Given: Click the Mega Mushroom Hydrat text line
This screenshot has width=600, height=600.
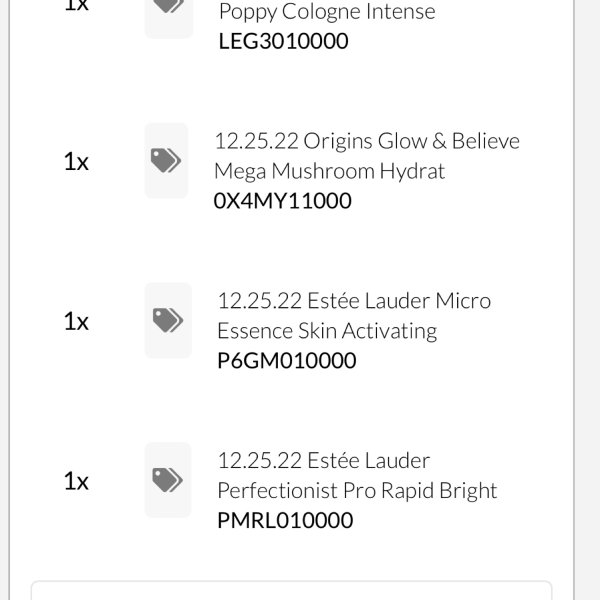Looking at the screenshot, I should click(329, 171).
